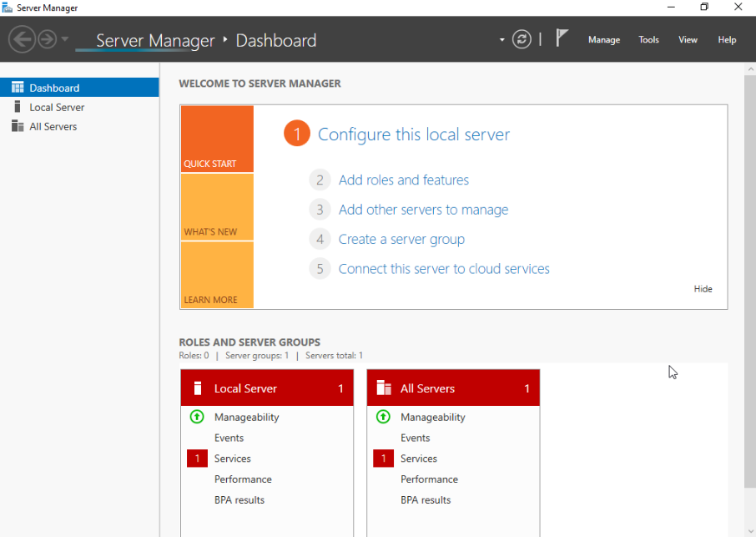Click the scrollbar up arrow

750,69
